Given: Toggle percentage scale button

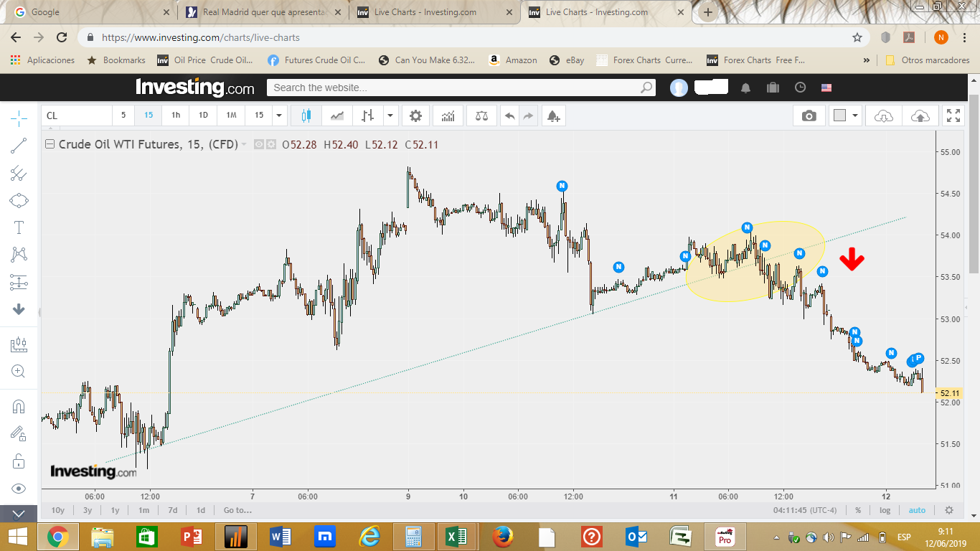Looking at the screenshot, I should tap(858, 510).
